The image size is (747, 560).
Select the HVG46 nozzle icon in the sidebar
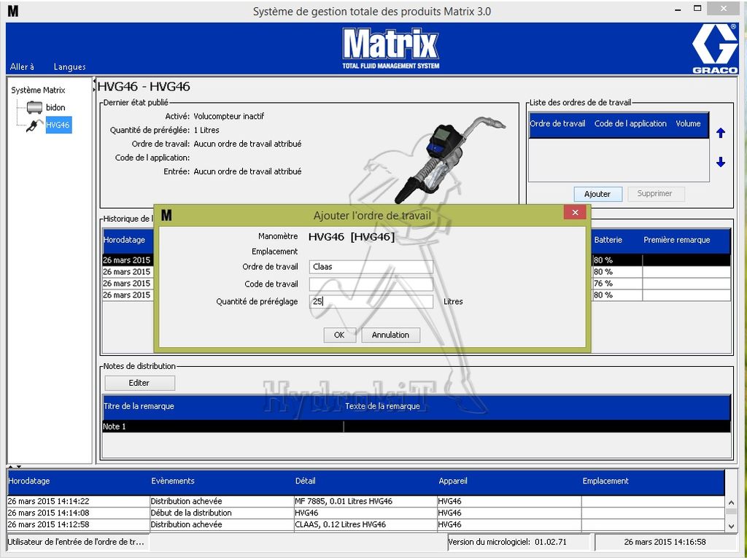click(x=34, y=124)
